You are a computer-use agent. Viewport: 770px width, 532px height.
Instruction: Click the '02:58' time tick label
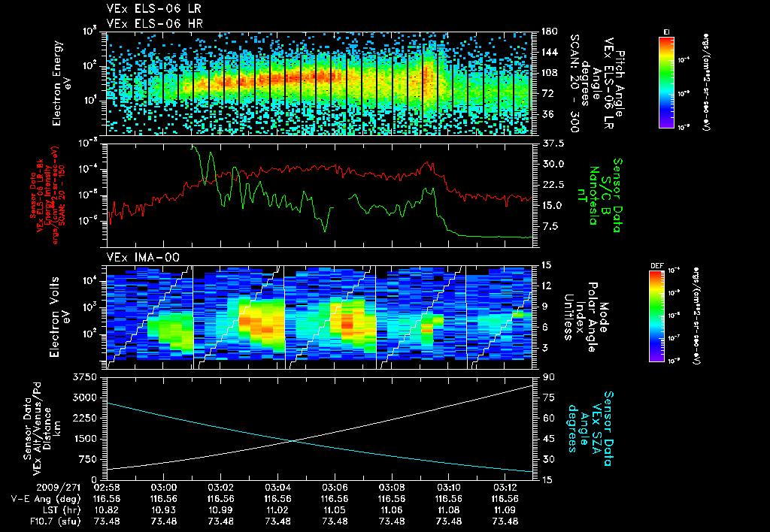tap(107, 488)
